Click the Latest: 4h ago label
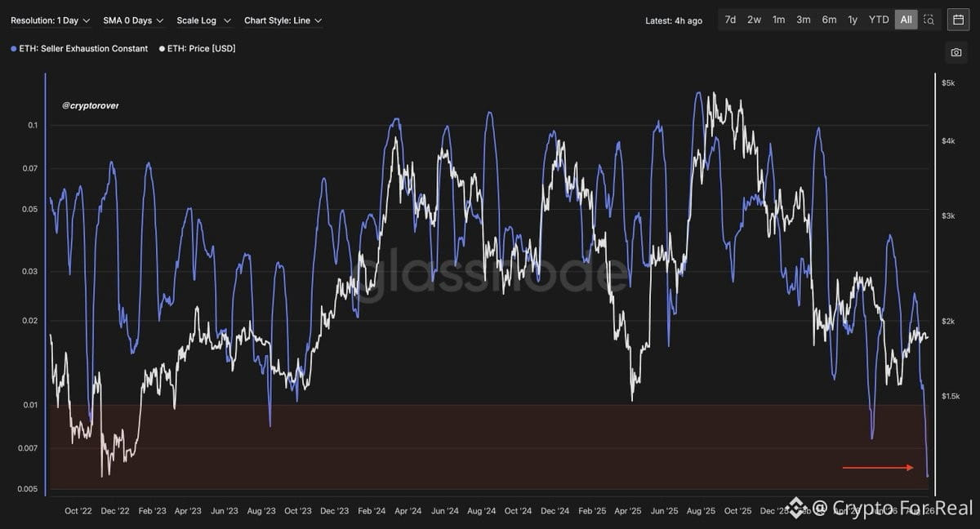Screen dimensions: 980x529 674,21
